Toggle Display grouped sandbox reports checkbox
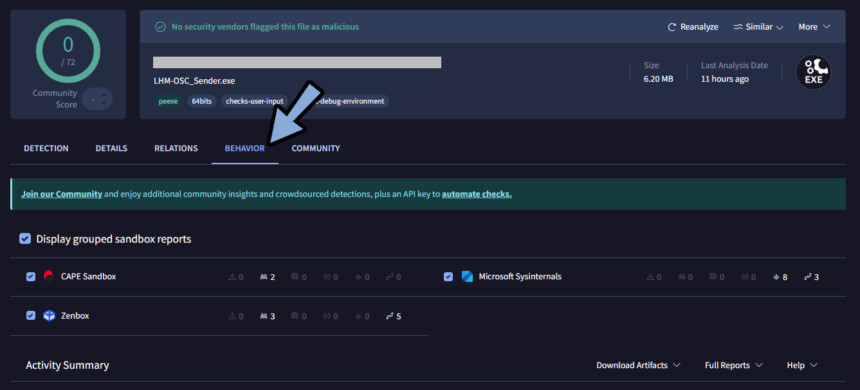Image resolution: width=860 pixels, height=390 pixels. (x=25, y=239)
